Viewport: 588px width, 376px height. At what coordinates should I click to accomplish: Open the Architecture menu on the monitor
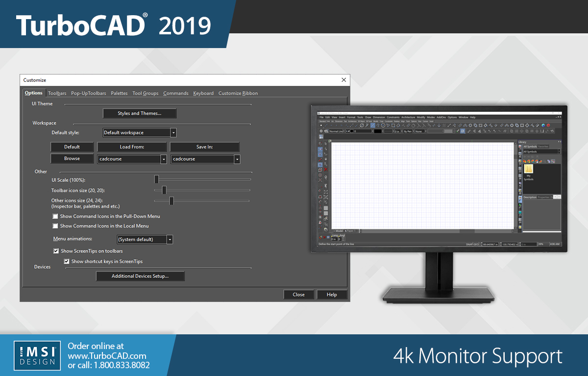tap(408, 118)
